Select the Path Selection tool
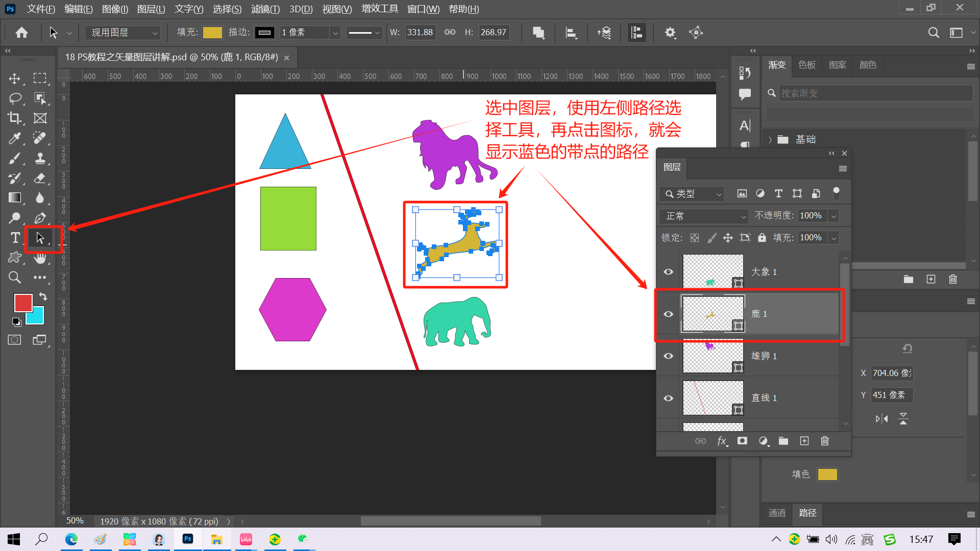 click(40, 238)
